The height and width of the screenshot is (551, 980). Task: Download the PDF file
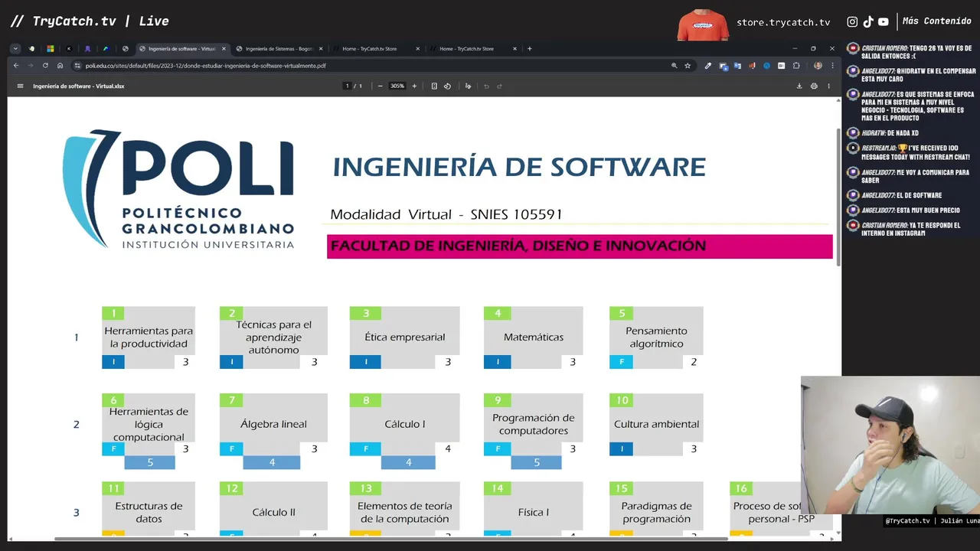799,86
